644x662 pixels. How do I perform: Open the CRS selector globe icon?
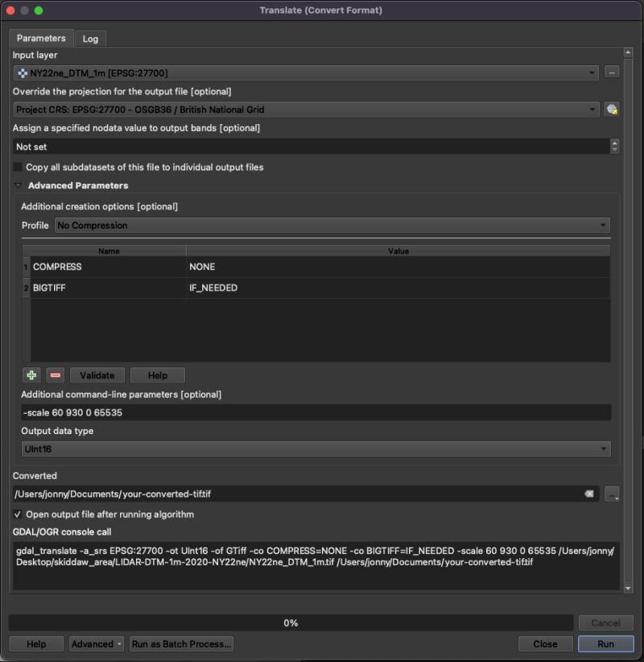point(612,109)
